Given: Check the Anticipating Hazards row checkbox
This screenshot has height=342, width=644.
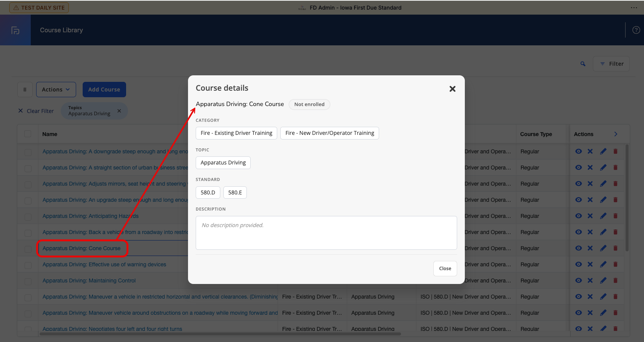Looking at the screenshot, I should pos(28,217).
